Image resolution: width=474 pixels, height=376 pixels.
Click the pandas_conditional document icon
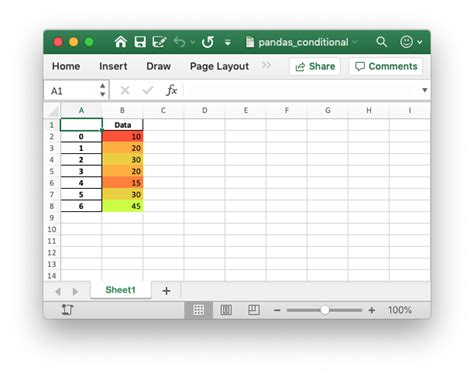(250, 42)
